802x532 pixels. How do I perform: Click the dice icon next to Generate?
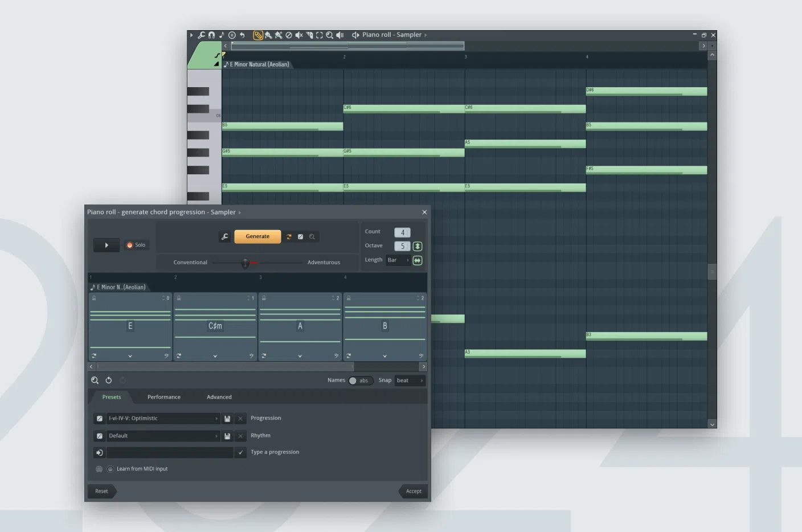click(300, 237)
